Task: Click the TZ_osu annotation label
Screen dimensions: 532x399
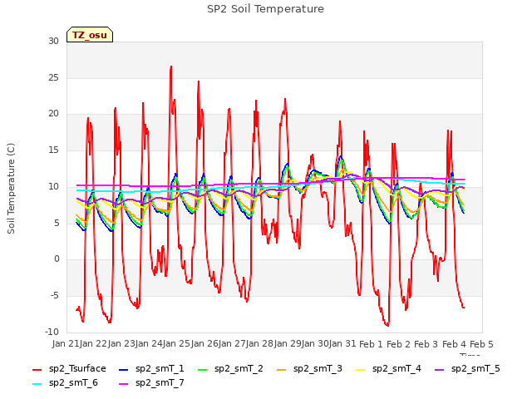Action: coord(90,35)
